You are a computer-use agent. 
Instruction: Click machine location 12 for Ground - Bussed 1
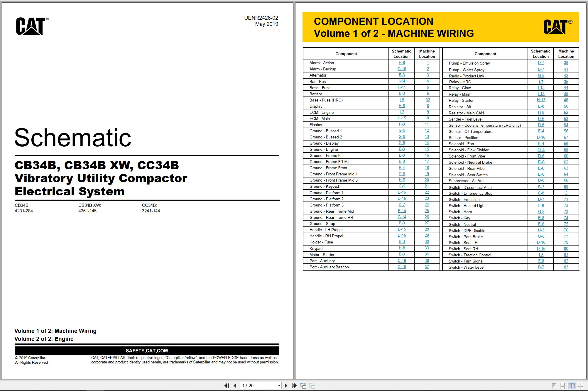click(427, 131)
